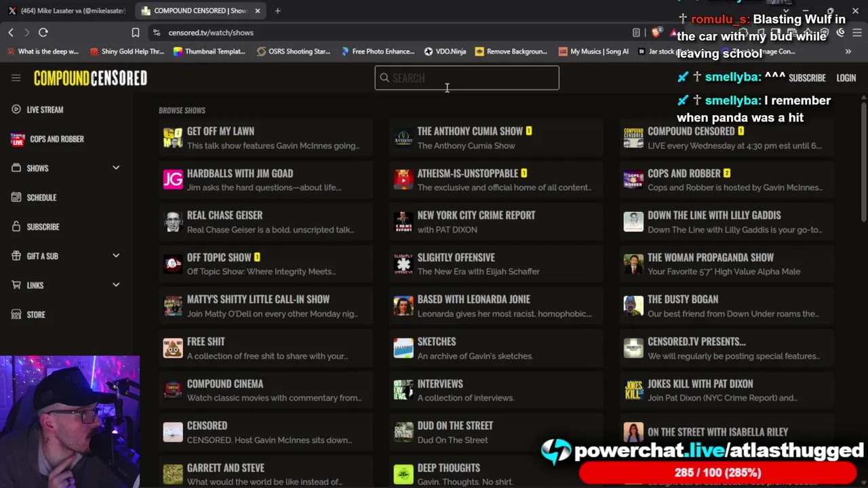This screenshot has height=488, width=868.
Task: Open the Thumbnail Templat... bookmark
Action: pos(209,52)
